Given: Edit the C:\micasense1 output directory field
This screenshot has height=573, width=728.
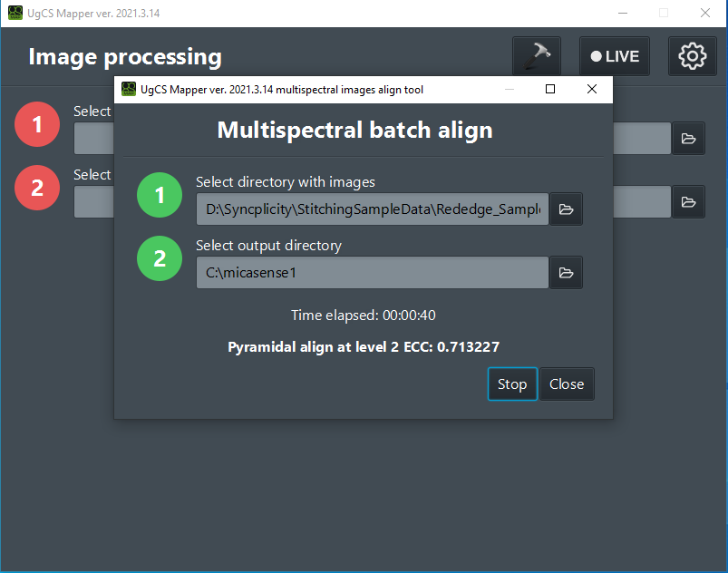Looking at the screenshot, I should click(373, 273).
